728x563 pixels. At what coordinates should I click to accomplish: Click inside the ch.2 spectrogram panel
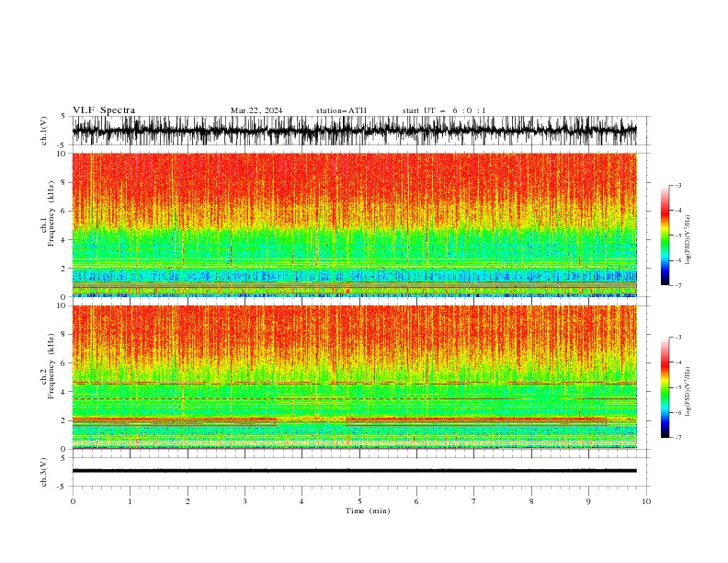point(354,377)
